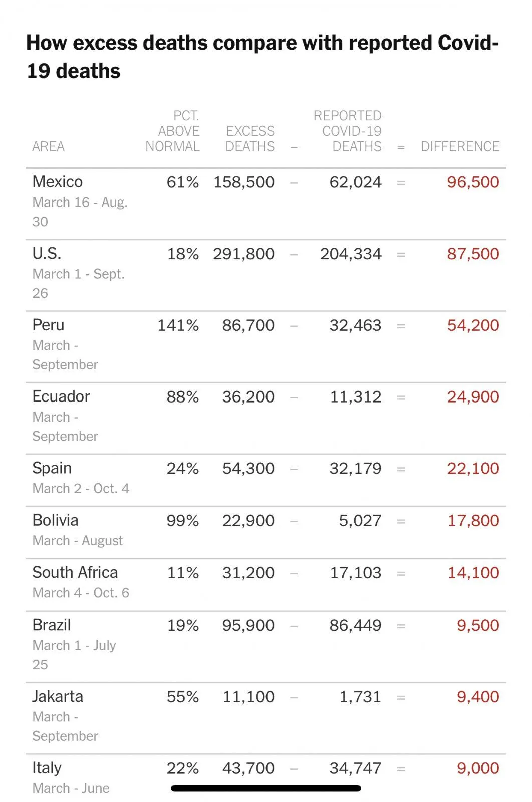Select the DIFFERENCE column header
The image size is (532, 802).
pyautogui.click(x=460, y=146)
